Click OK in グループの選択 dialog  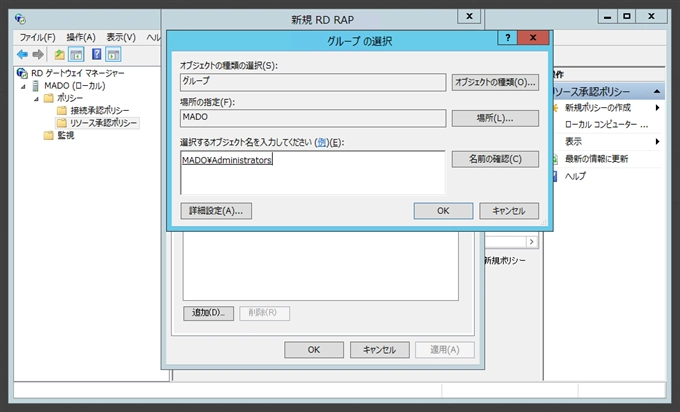pos(443,211)
